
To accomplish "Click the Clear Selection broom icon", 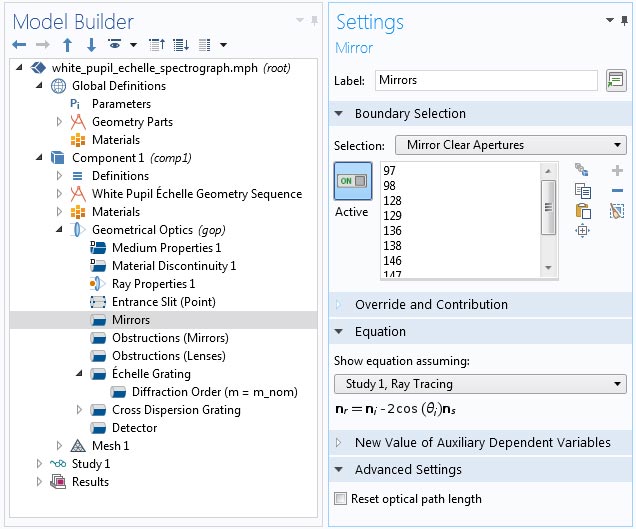I will [x=617, y=211].
